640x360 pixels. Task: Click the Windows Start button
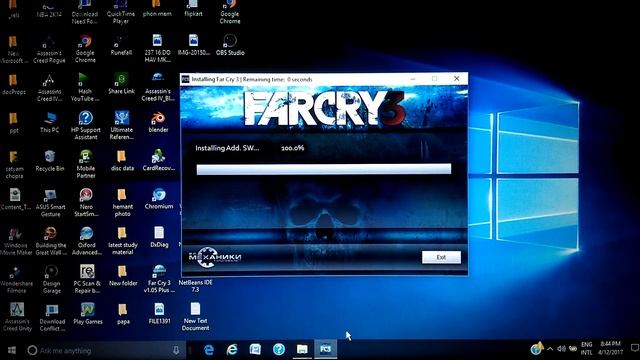pos(12,350)
